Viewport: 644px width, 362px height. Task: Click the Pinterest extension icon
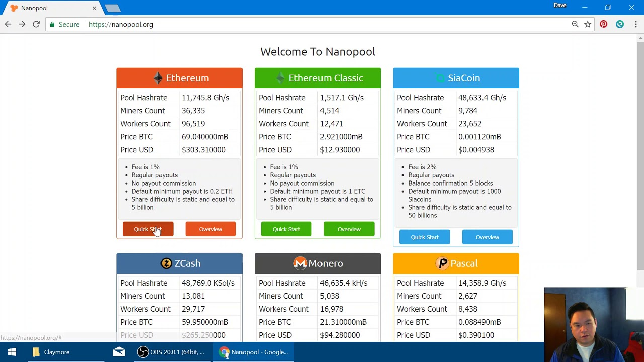(603, 24)
